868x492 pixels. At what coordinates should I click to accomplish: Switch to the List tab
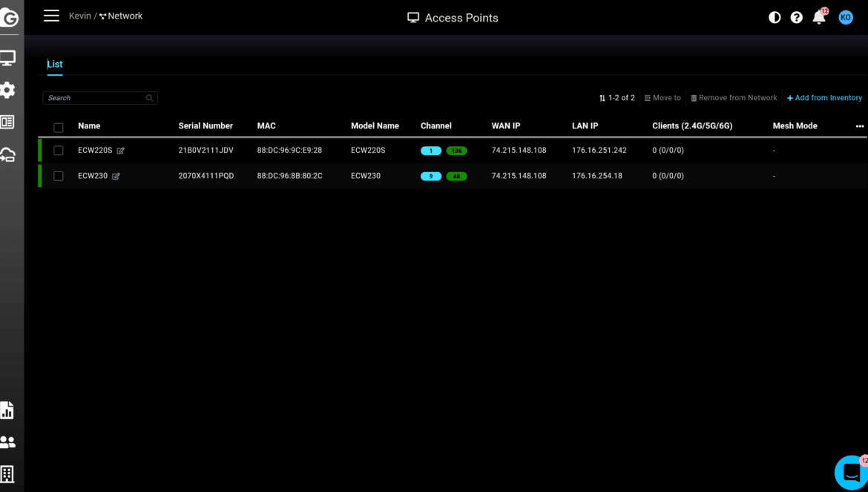point(55,65)
